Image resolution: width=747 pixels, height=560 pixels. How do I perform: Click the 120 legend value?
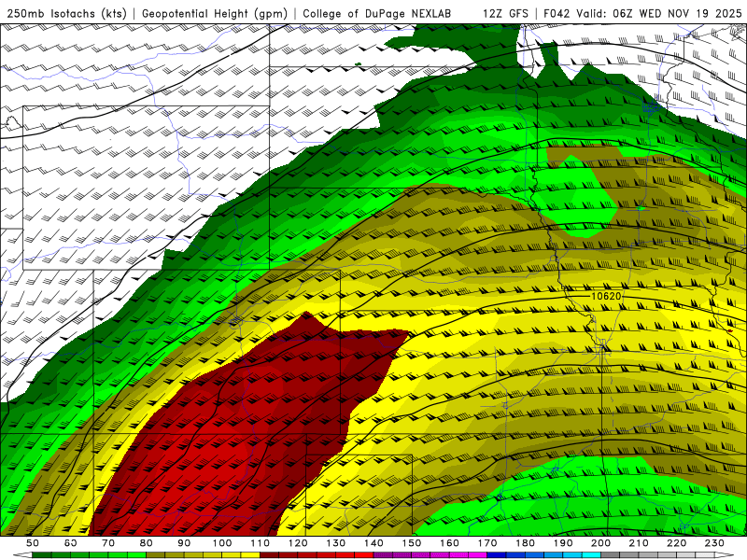click(x=298, y=543)
